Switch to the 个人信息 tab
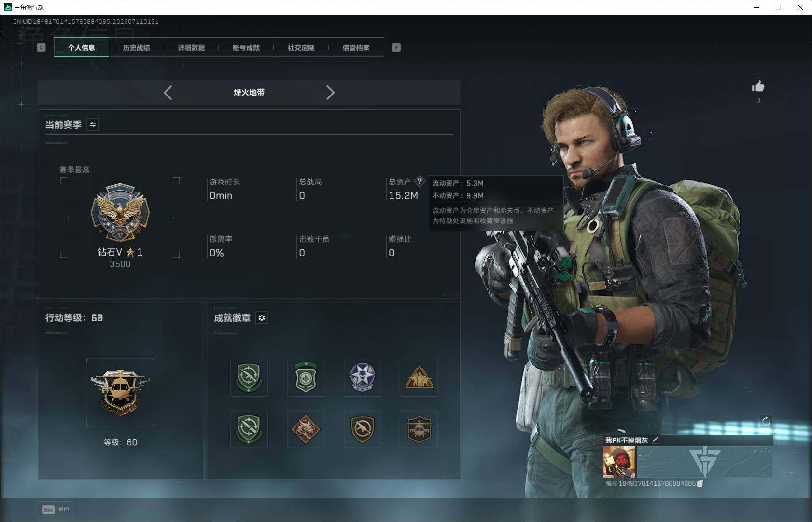This screenshot has height=522, width=812. tap(82, 48)
